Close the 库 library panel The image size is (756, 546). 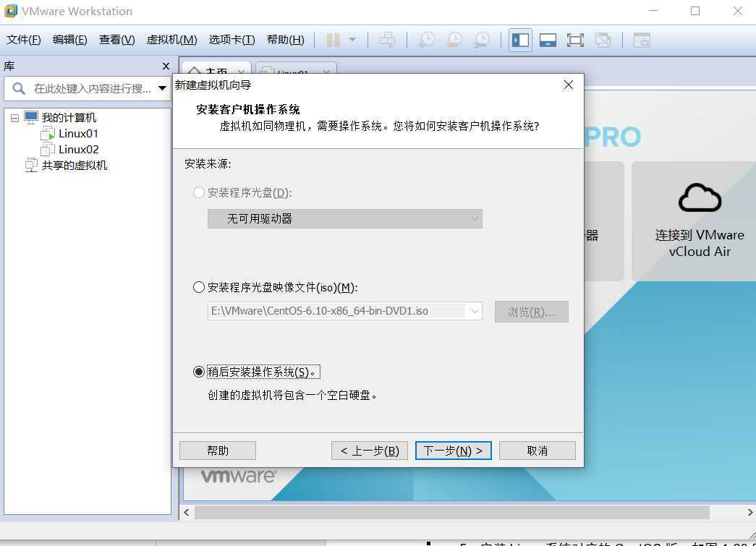pos(166,66)
